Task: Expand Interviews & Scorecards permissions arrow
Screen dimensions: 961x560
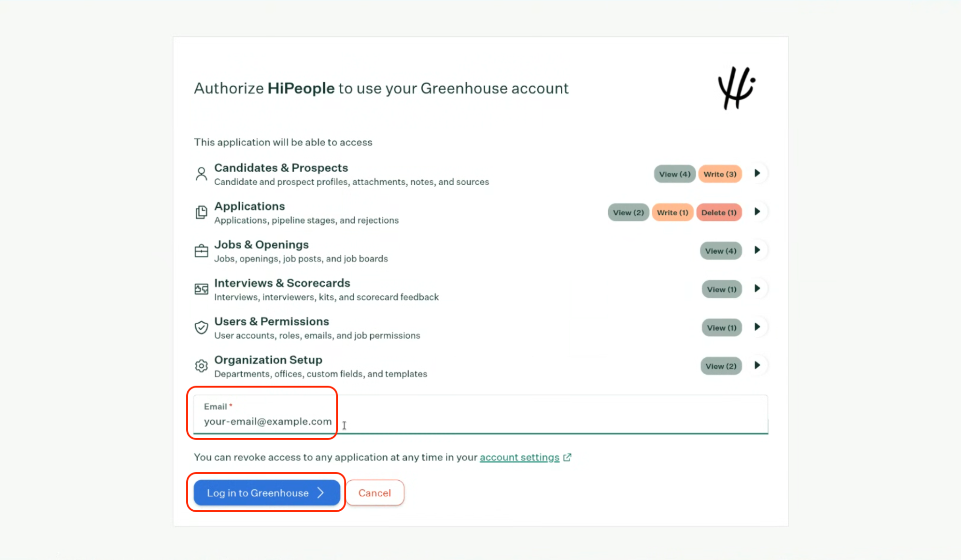Action: coord(757,289)
